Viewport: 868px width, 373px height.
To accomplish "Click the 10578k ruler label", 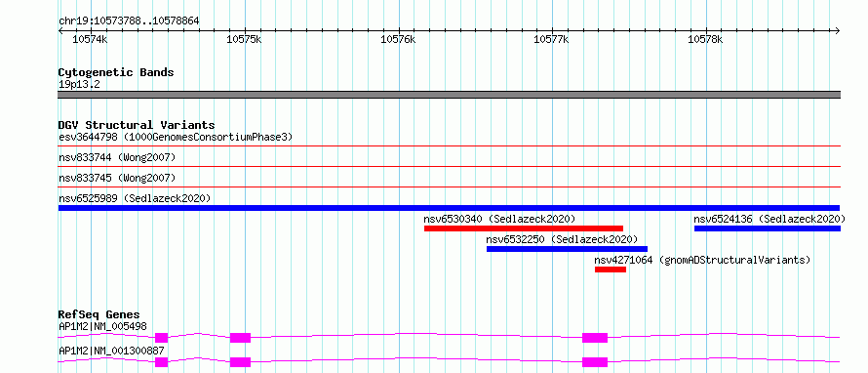I will pos(705,40).
